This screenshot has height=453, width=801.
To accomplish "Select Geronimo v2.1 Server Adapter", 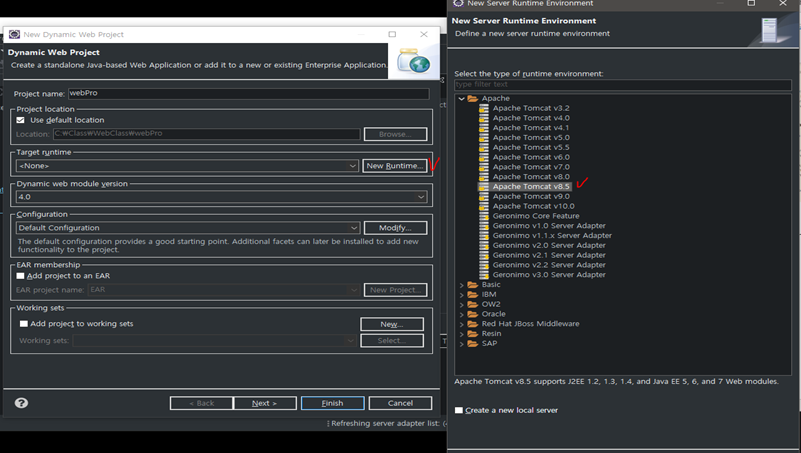I will pyautogui.click(x=549, y=255).
